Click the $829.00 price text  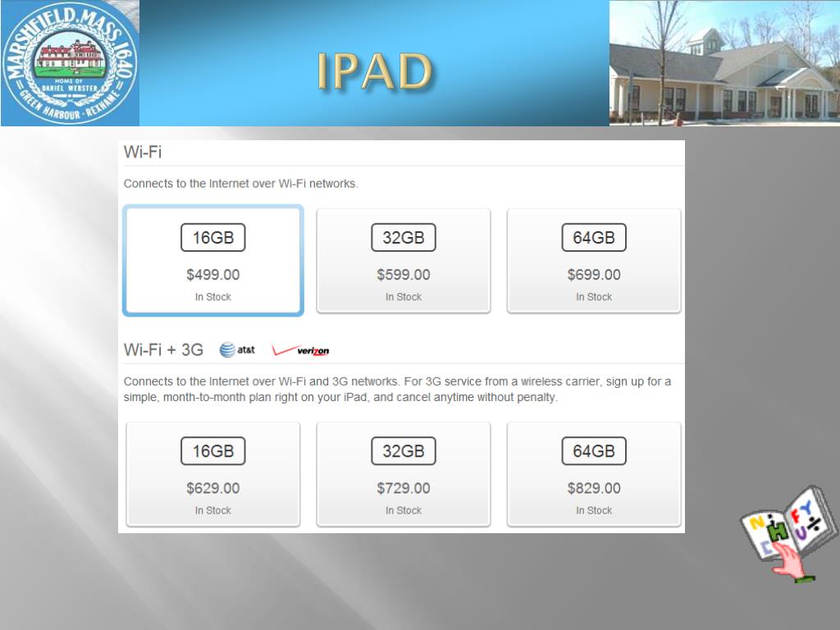click(x=594, y=489)
